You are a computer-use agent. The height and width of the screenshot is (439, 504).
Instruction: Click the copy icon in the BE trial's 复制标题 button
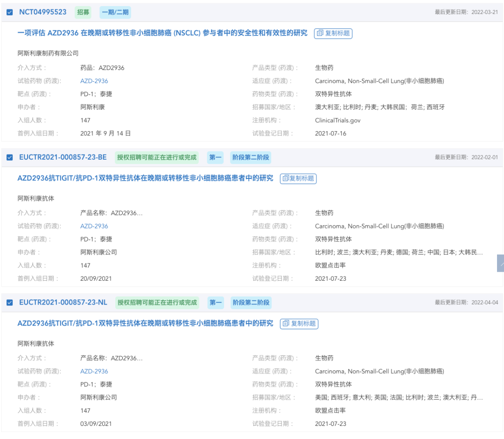pyautogui.click(x=286, y=178)
